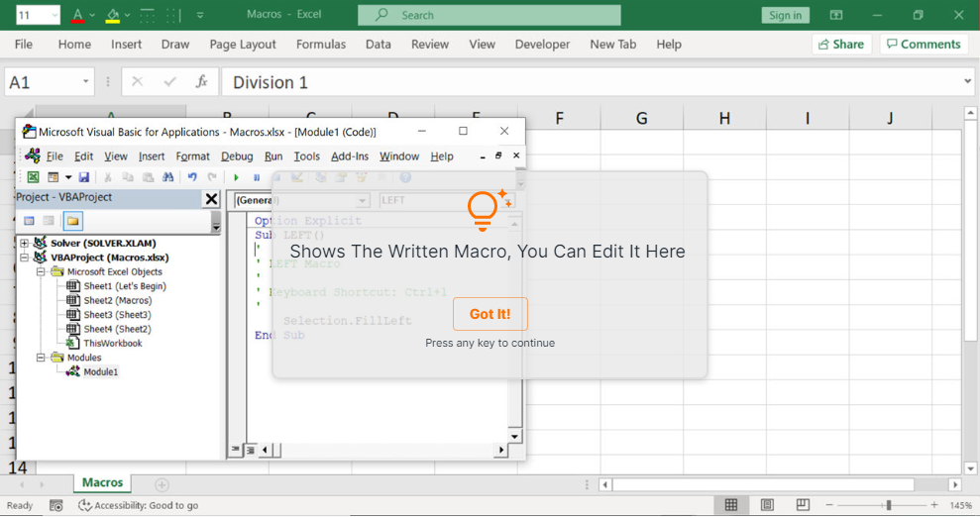Click the Insert Function fx icon
The width and height of the screenshot is (980, 517).
coord(201,82)
